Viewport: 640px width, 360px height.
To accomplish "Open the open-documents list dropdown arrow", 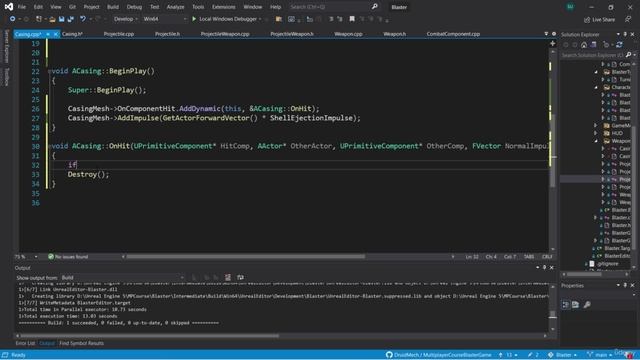I will [x=546, y=34].
